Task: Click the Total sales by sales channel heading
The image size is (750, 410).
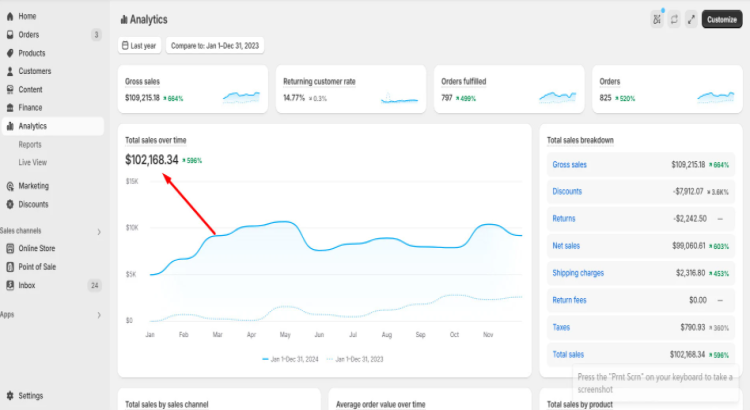Action: (166, 405)
